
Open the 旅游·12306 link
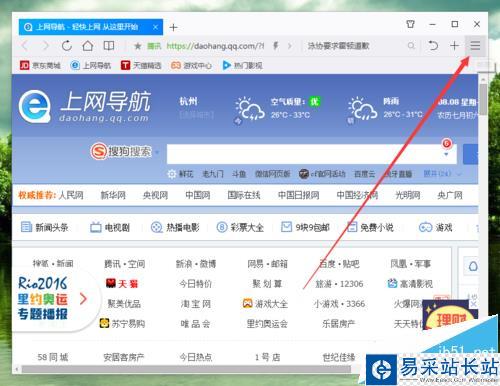click(x=339, y=284)
